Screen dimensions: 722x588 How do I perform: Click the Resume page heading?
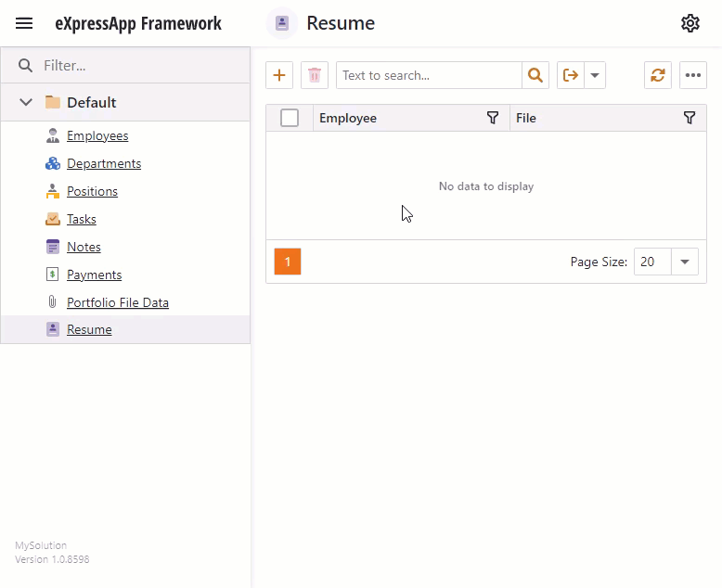point(341,23)
